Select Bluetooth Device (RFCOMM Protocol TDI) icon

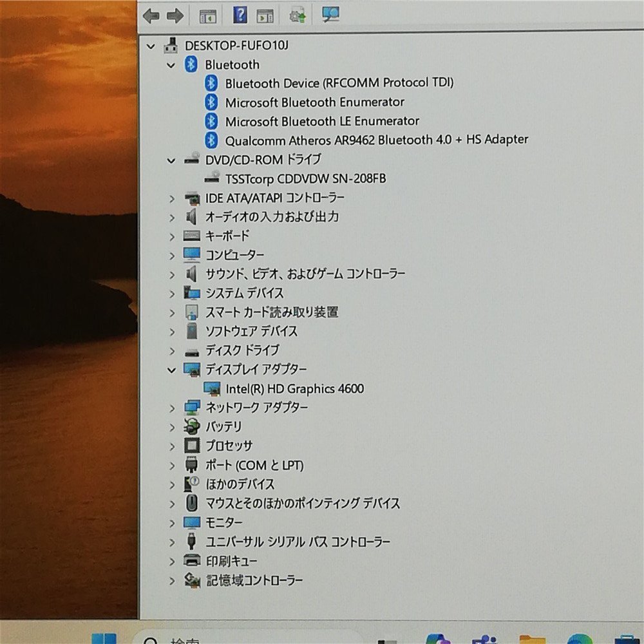point(211,83)
